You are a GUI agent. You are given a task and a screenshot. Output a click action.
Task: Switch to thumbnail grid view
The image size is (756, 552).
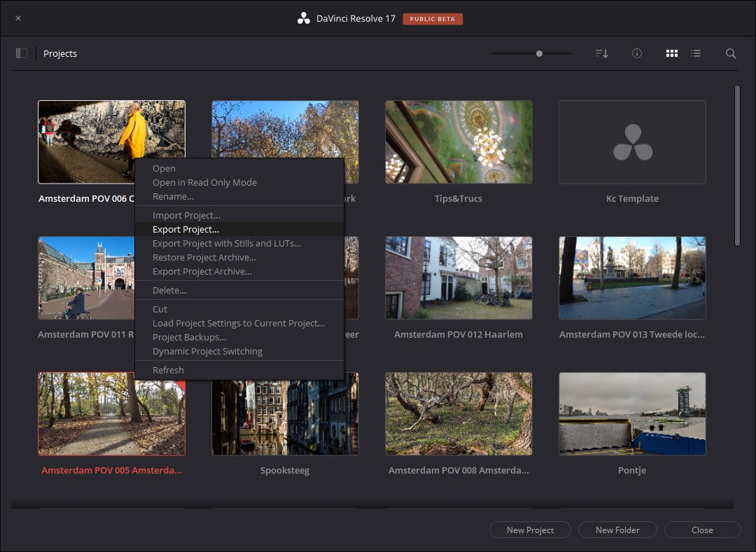click(x=671, y=53)
